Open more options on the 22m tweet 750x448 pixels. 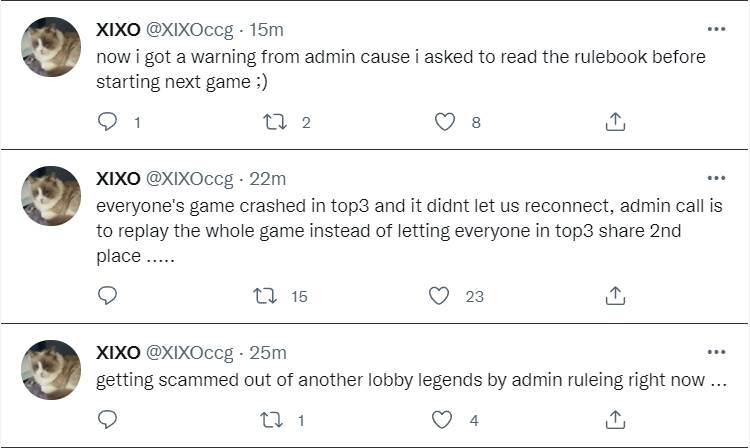[716, 179]
